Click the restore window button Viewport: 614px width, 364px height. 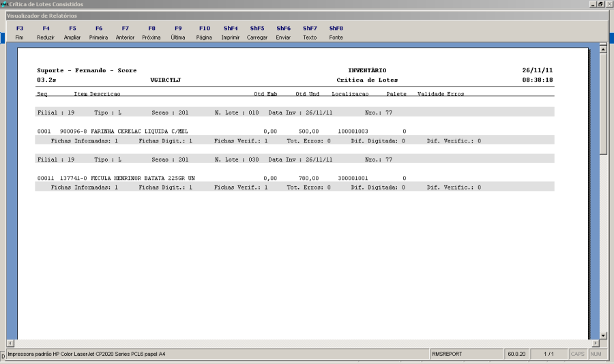pos(600,4)
